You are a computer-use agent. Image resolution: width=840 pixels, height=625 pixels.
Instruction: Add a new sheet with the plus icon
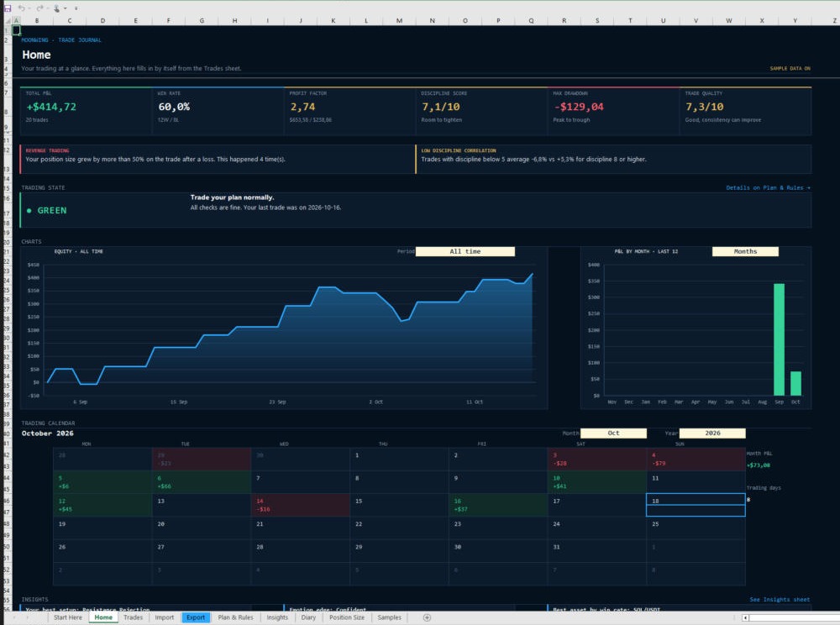[427, 617]
